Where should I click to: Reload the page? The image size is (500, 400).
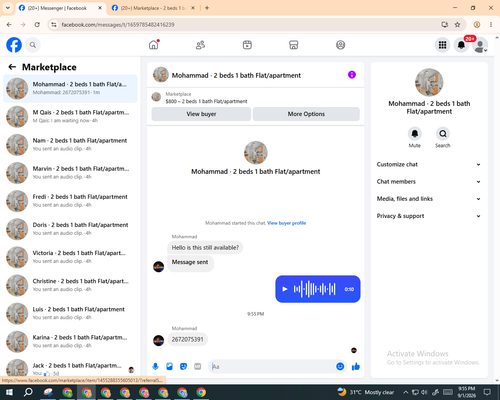[37, 25]
